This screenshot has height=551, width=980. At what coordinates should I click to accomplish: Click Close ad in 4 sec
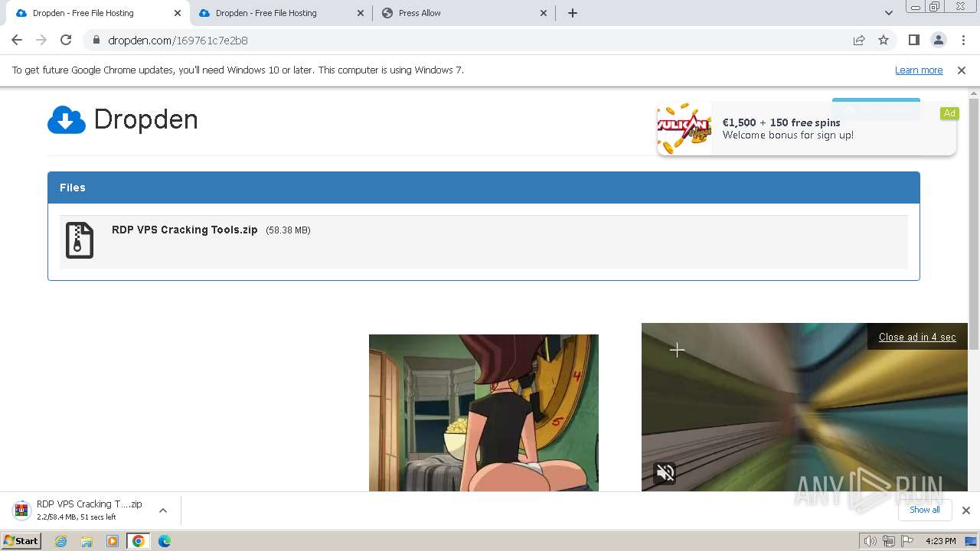(917, 337)
